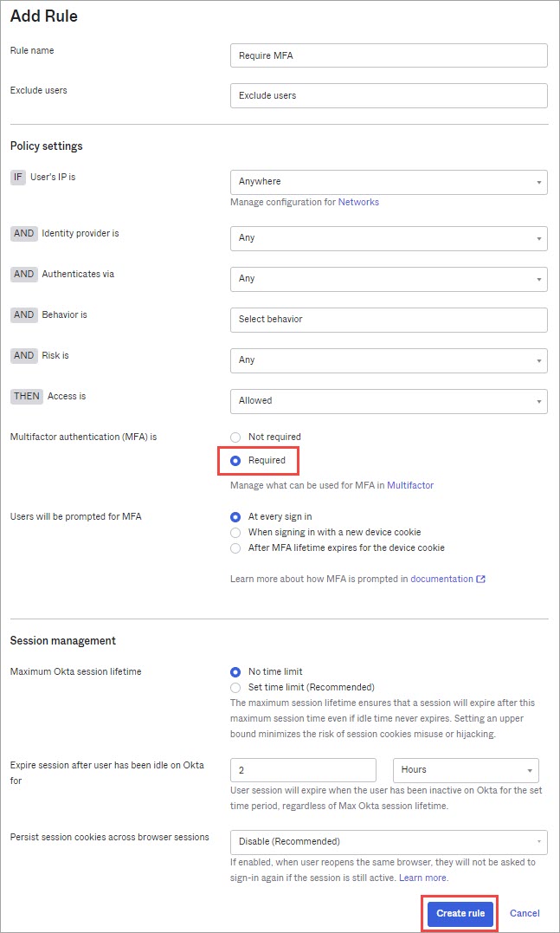Open the Learn more link for session cookies

point(422,878)
